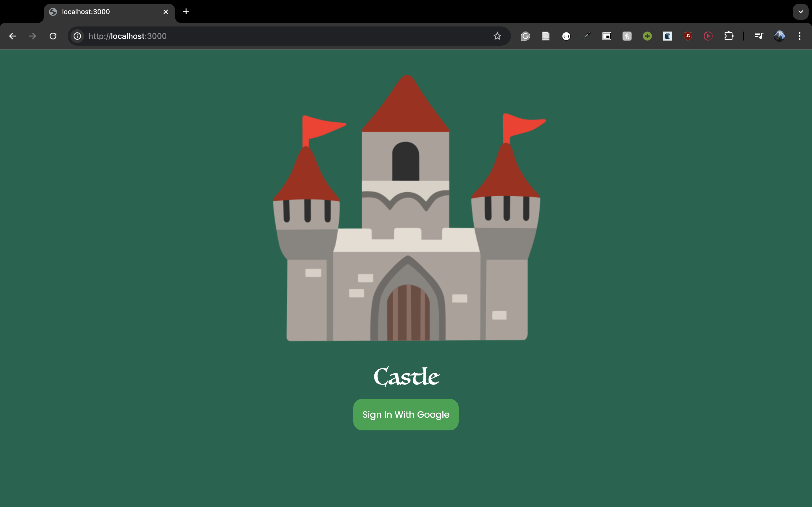Open the Chrome three-dot menu
This screenshot has height=507, width=812.
pos(800,36)
